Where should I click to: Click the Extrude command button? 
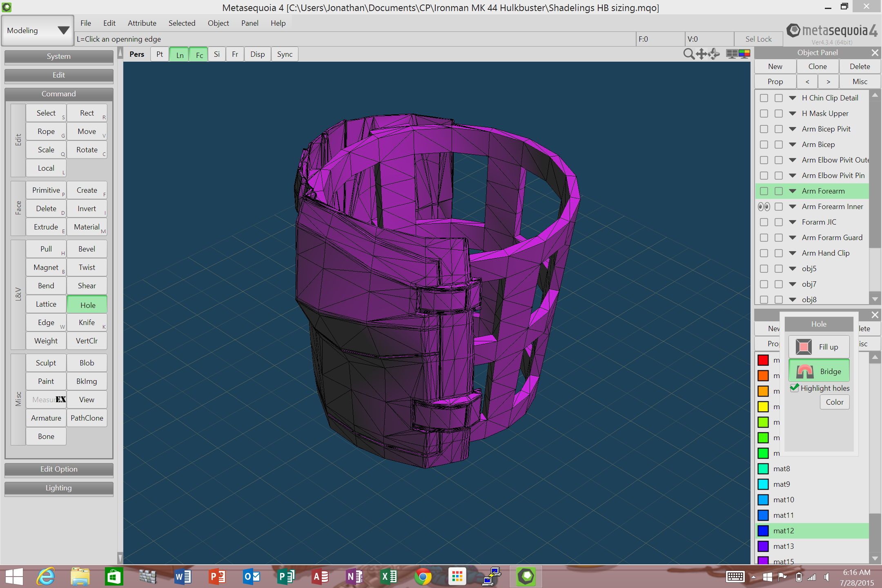[46, 227]
